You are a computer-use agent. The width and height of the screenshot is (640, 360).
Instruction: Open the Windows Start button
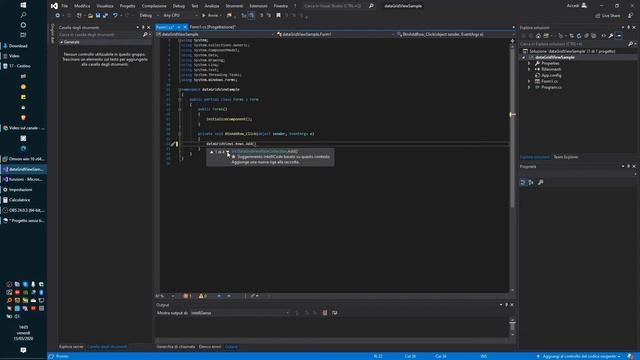23,5
